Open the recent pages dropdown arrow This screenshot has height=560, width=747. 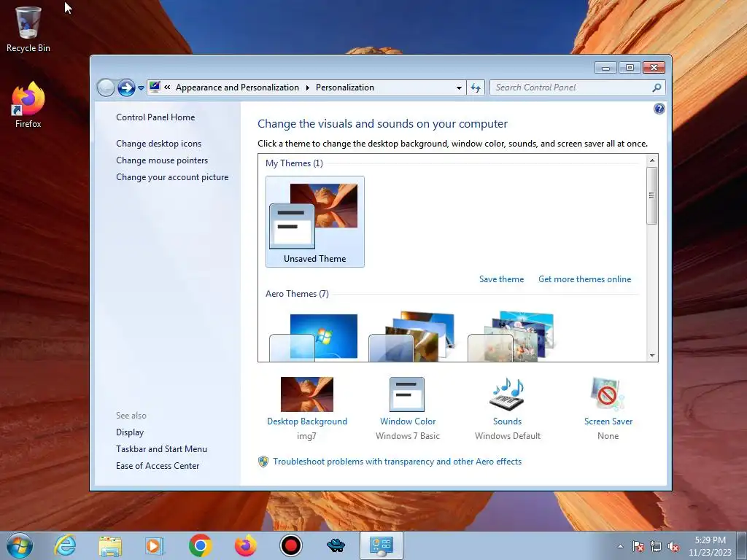[x=141, y=88]
